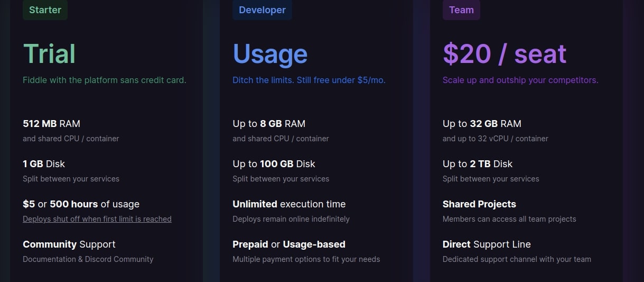
Task: Click the 'Up to 100 GB Disk' line
Action: (x=274, y=164)
